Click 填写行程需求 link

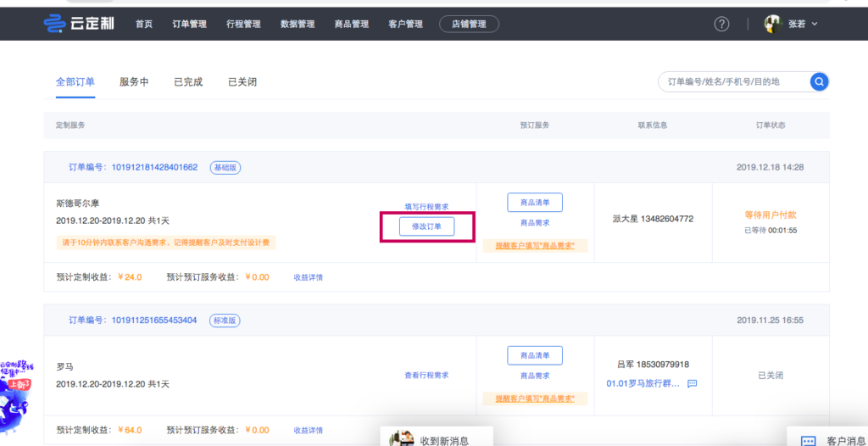[x=426, y=207]
